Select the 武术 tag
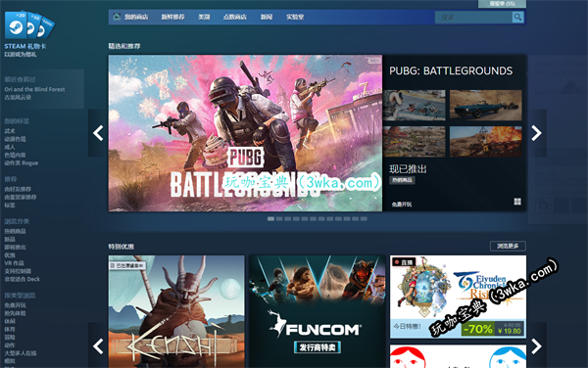The height and width of the screenshot is (368, 588). (x=10, y=131)
